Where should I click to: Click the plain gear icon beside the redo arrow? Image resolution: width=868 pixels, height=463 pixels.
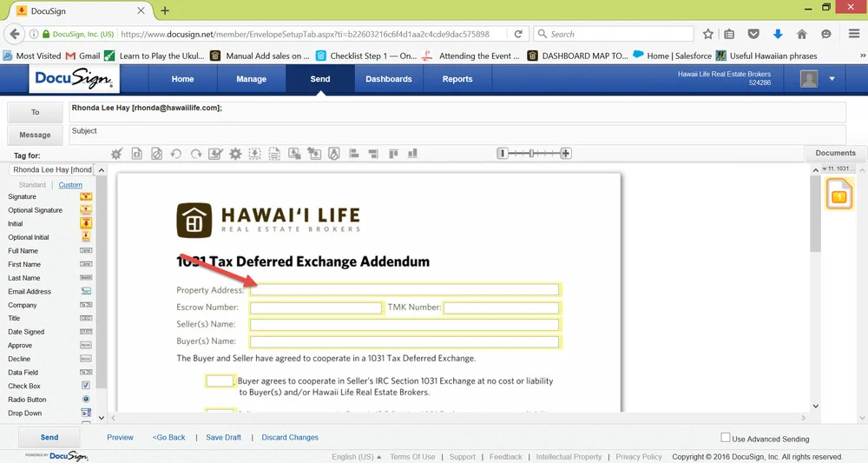tap(235, 154)
